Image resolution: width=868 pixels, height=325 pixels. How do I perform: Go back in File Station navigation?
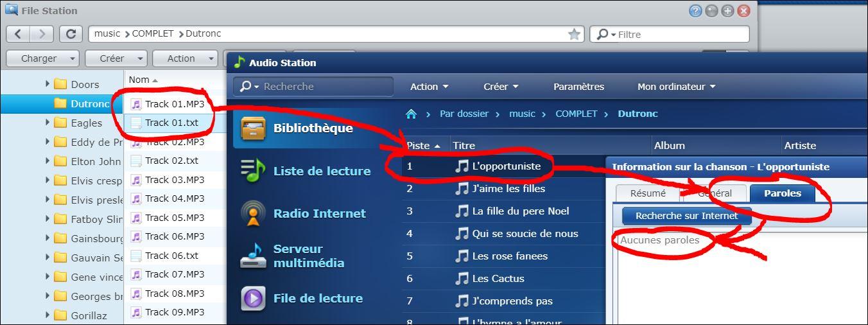coord(18,34)
